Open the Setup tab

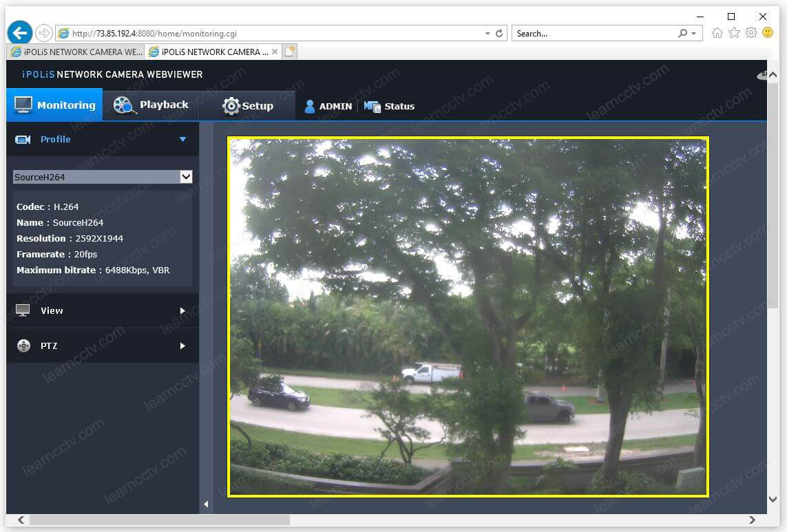pos(247,105)
